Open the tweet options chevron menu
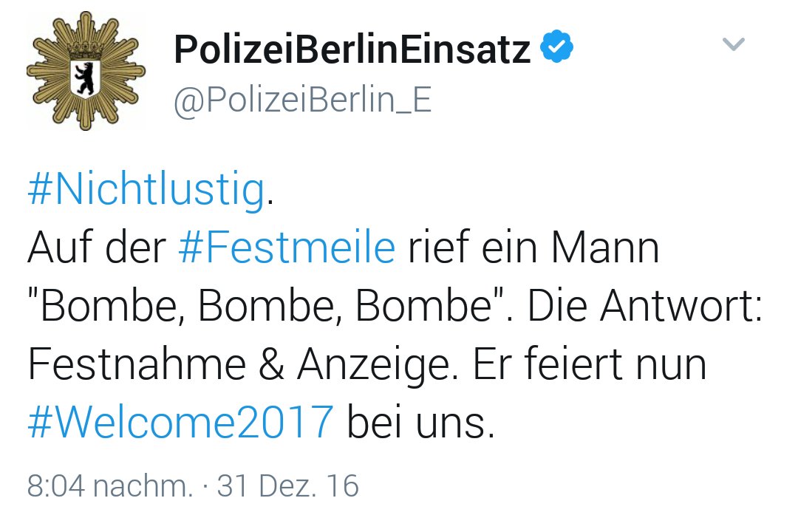Image resolution: width=798 pixels, height=532 pixels. click(x=731, y=46)
